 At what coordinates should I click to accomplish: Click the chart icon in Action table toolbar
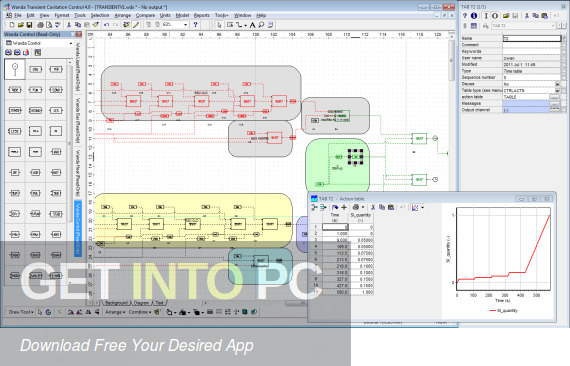point(415,208)
